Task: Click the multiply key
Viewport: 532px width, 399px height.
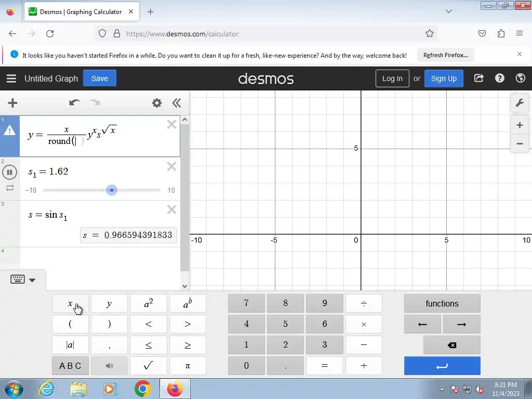Action: (x=364, y=324)
